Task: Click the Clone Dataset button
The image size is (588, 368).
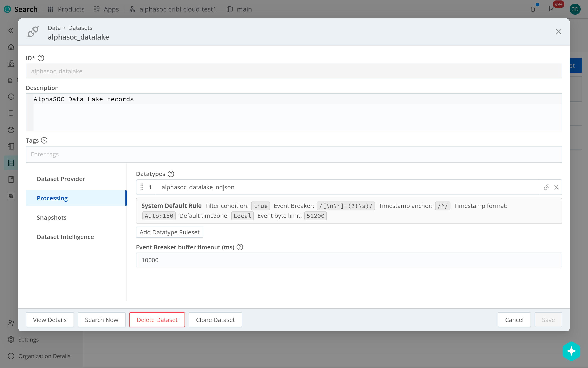Action: tap(215, 320)
